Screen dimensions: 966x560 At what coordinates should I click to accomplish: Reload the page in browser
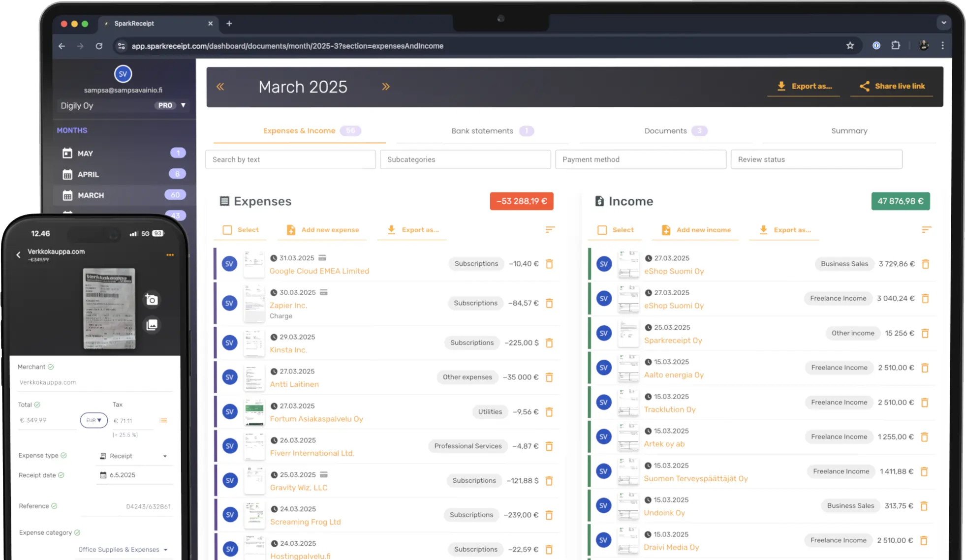[99, 46]
